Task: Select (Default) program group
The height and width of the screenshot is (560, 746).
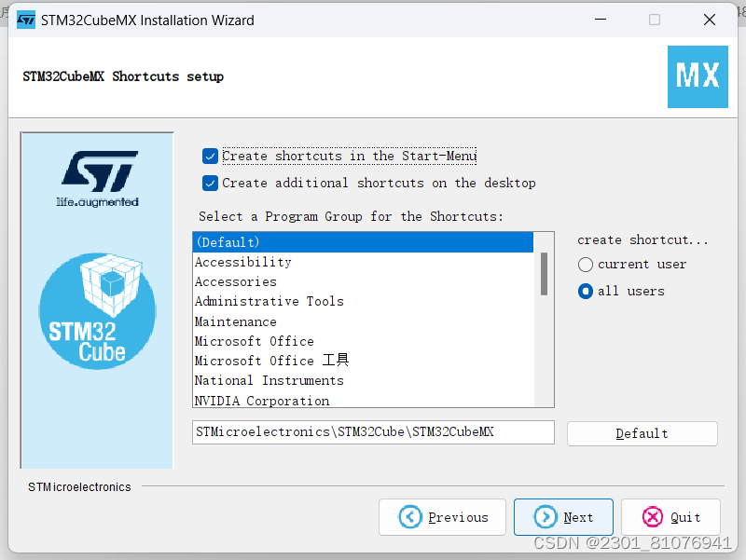Action: coord(364,242)
